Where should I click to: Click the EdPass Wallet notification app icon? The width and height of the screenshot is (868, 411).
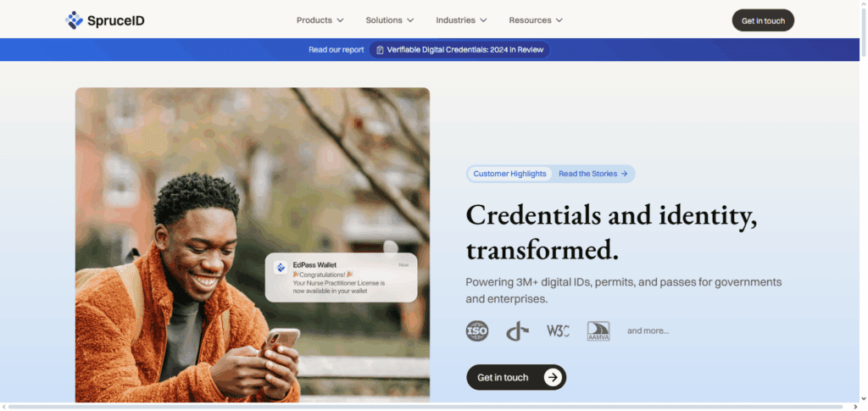coord(281,268)
